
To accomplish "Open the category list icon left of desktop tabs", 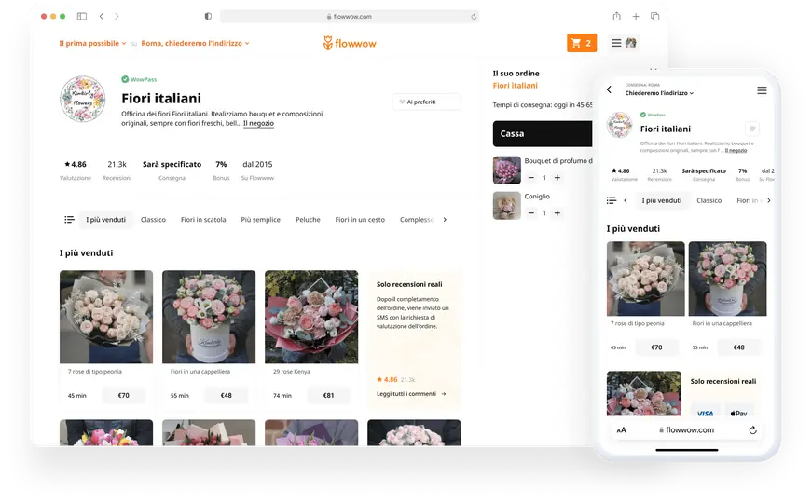I will click(x=69, y=220).
